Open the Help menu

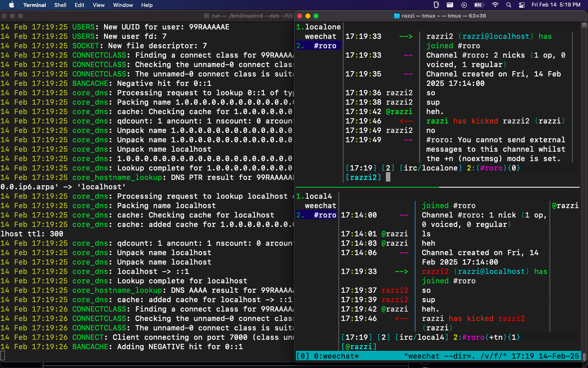point(147,5)
